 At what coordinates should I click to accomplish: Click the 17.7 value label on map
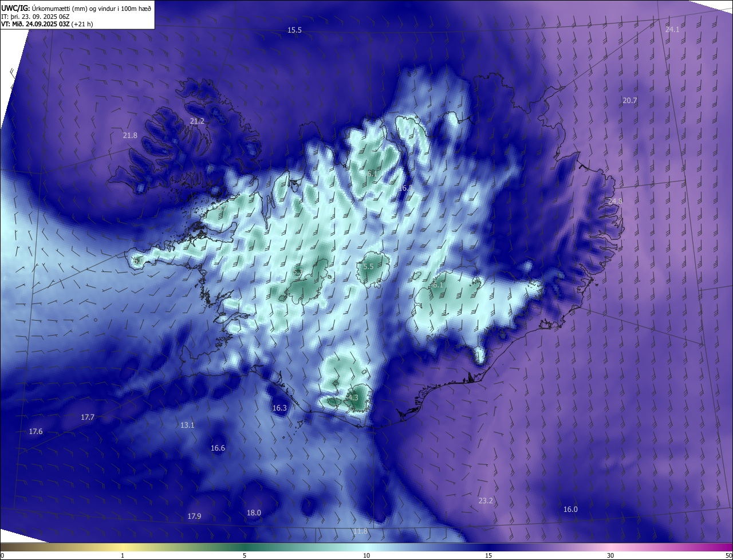(87, 417)
